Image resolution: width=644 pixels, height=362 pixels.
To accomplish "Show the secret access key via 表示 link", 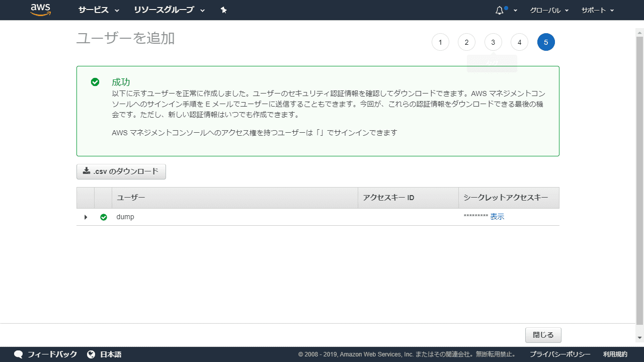I will (497, 217).
